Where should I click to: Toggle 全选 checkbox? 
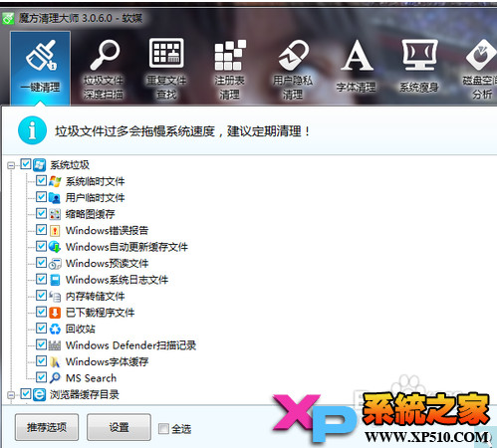pos(163,428)
